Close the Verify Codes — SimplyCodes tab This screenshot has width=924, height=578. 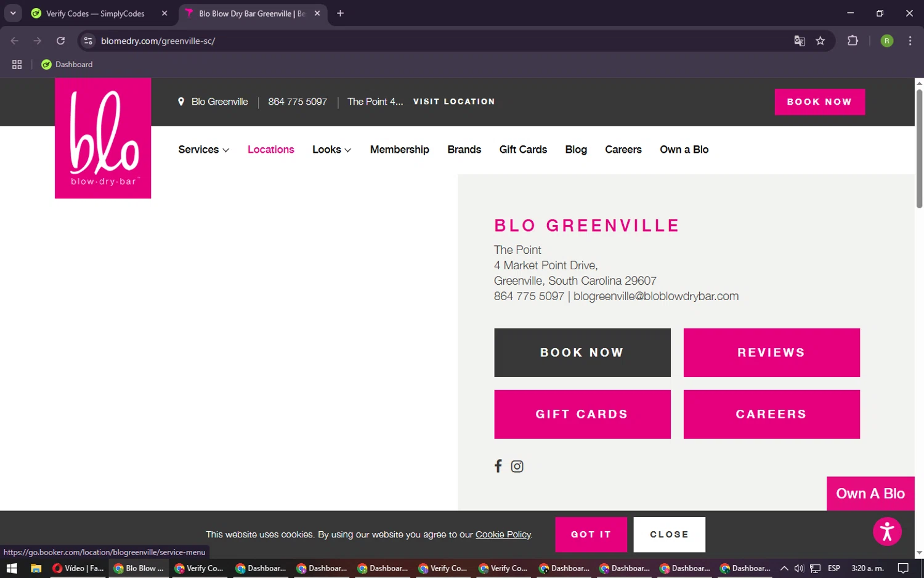coord(164,14)
